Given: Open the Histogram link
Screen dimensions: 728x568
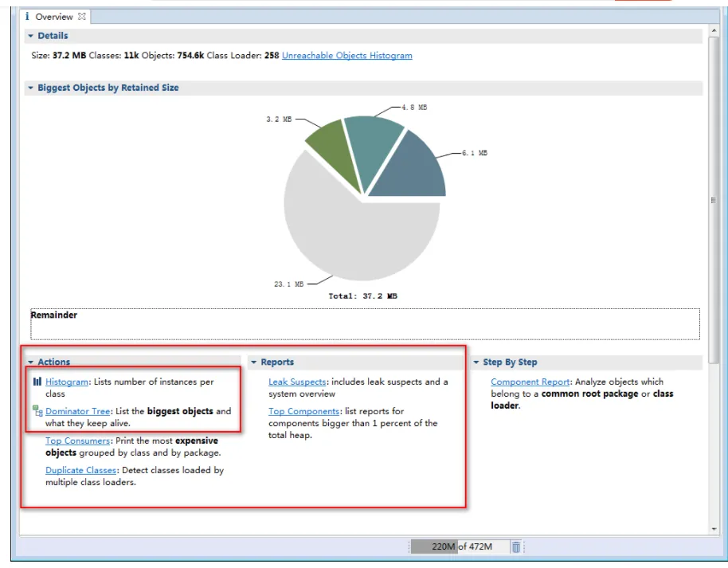Looking at the screenshot, I should click(x=67, y=382).
